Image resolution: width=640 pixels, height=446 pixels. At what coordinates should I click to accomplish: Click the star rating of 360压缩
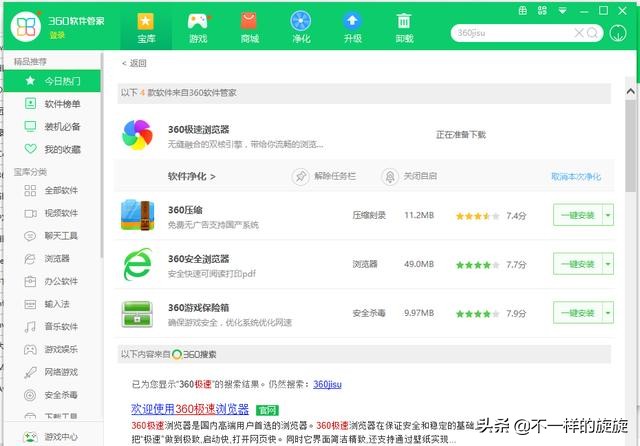pos(478,216)
